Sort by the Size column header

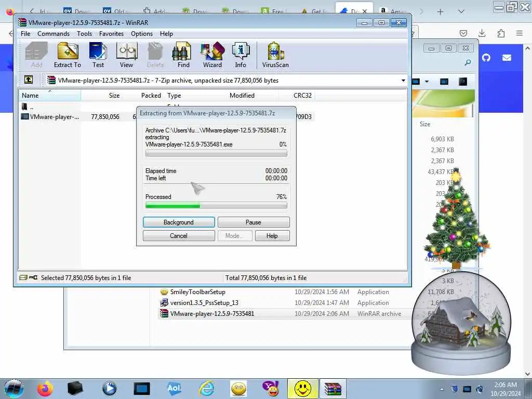[x=101, y=96]
